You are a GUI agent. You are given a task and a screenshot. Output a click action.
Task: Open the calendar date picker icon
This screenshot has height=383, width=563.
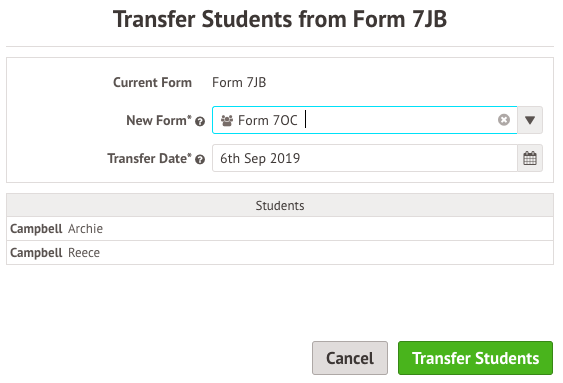tap(530, 158)
